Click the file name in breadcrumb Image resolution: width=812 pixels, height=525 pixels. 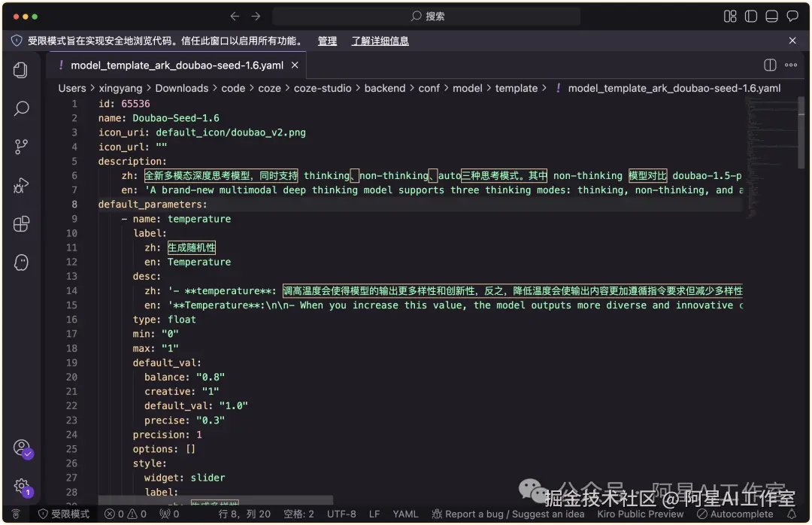pos(674,88)
